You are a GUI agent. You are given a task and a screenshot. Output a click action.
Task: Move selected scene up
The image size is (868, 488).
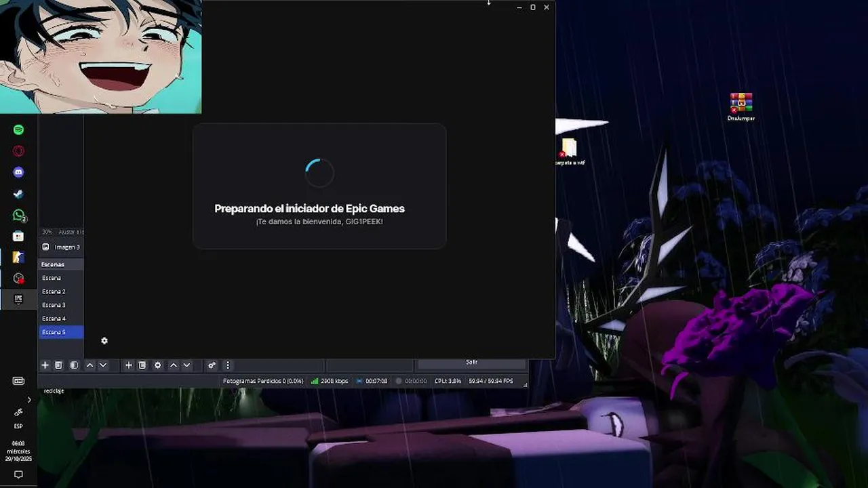(90, 365)
